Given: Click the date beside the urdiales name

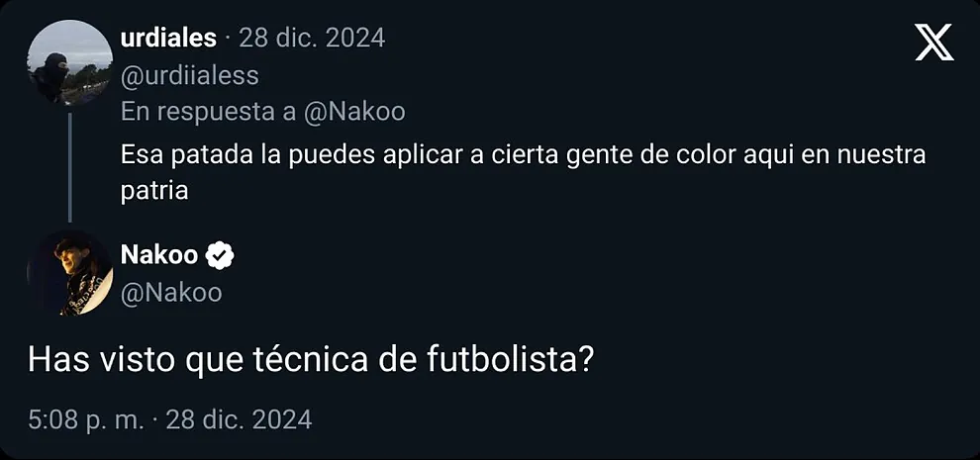Looking at the screenshot, I should coord(312,39).
